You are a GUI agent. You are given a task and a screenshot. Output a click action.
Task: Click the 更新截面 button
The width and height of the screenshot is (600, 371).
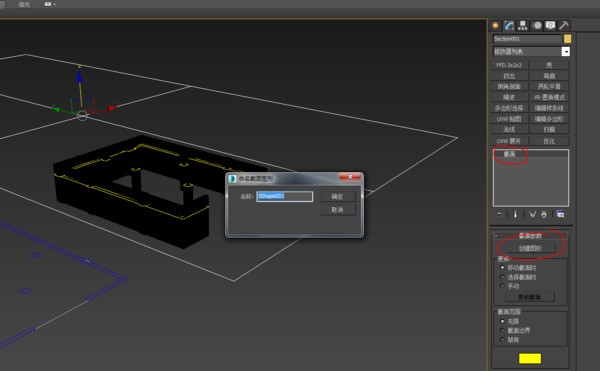tap(530, 297)
